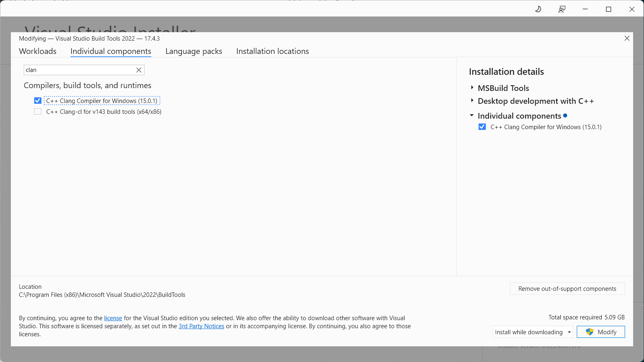This screenshot has height=362, width=644.
Task: Minimize the Visual Studio Installer window
Action: pos(585,9)
